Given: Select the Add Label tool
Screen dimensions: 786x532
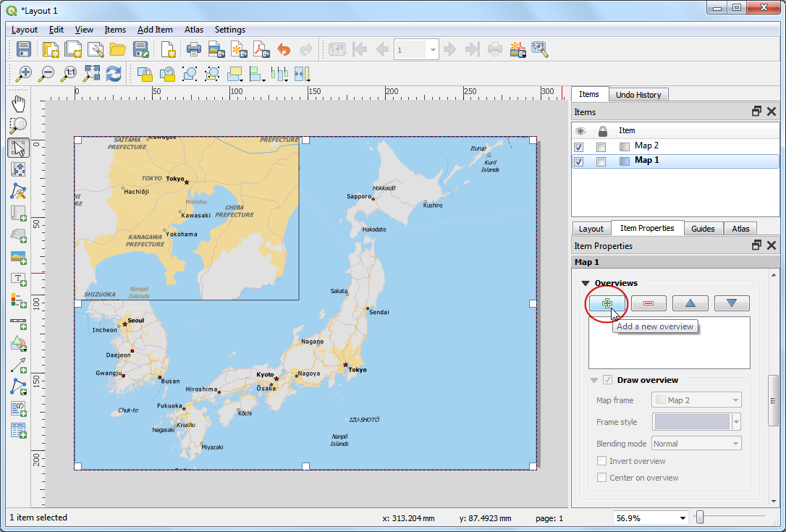Looking at the screenshot, I should coord(19,279).
